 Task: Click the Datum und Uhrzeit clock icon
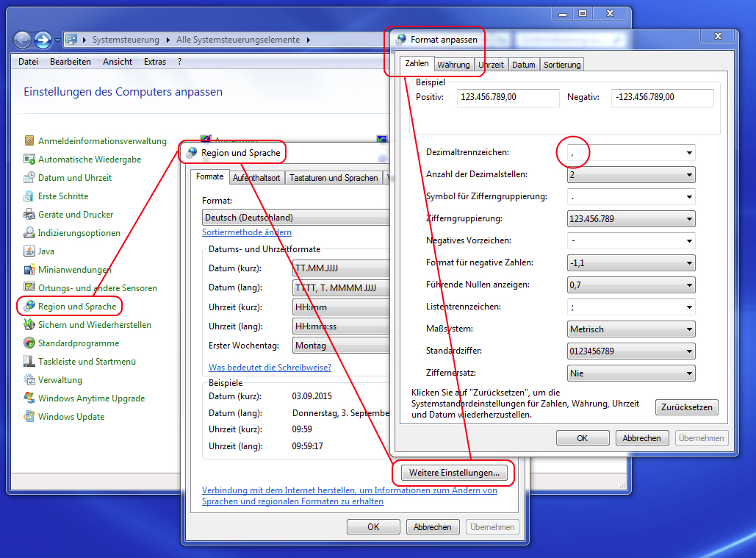click(x=29, y=177)
